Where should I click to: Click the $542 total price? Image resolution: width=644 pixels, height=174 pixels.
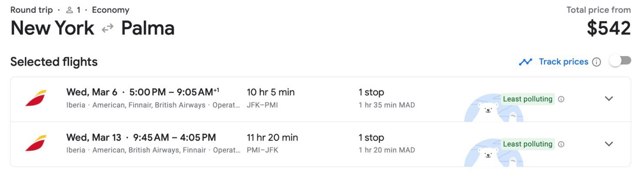(609, 28)
